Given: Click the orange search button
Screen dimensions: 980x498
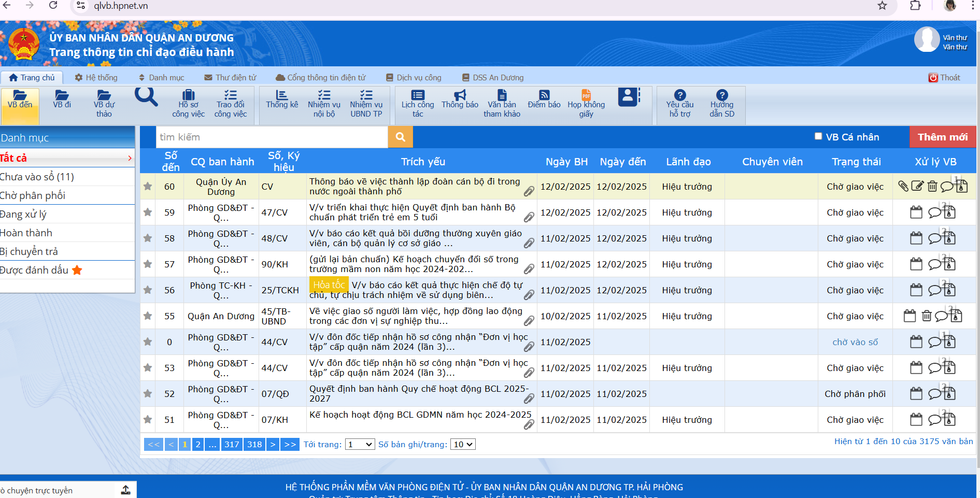Looking at the screenshot, I should click(x=400, y=137).
